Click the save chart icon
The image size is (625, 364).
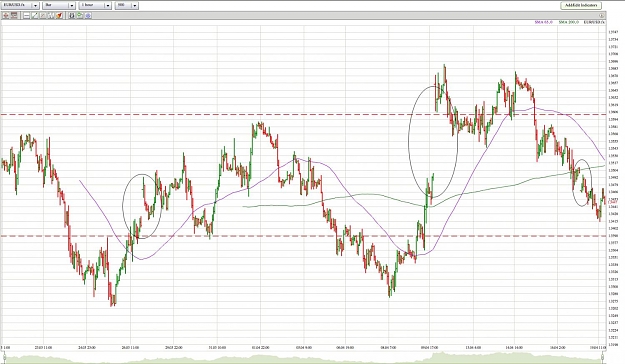coord(72,16)
